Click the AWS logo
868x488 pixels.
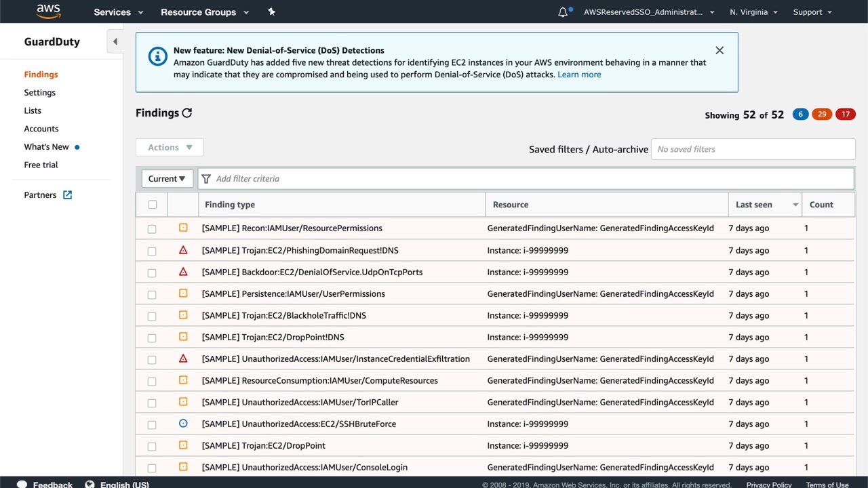tap(48, 12)
